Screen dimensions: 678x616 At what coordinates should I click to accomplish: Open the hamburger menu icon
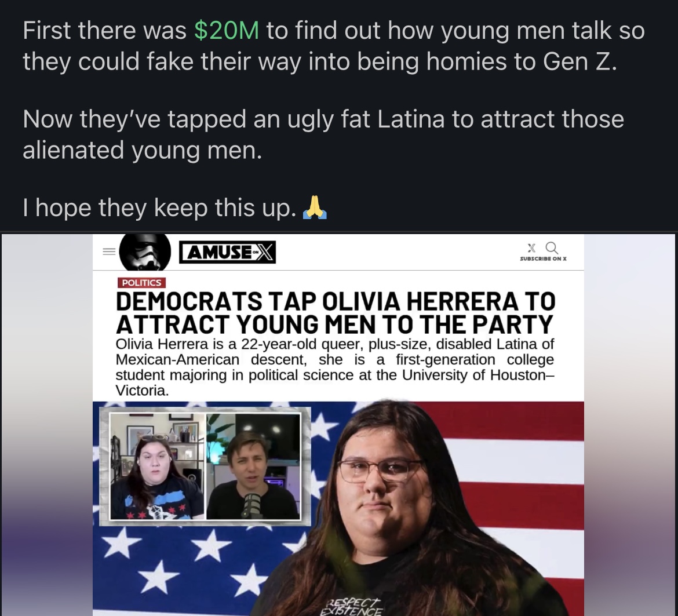[x=109, y=251]
